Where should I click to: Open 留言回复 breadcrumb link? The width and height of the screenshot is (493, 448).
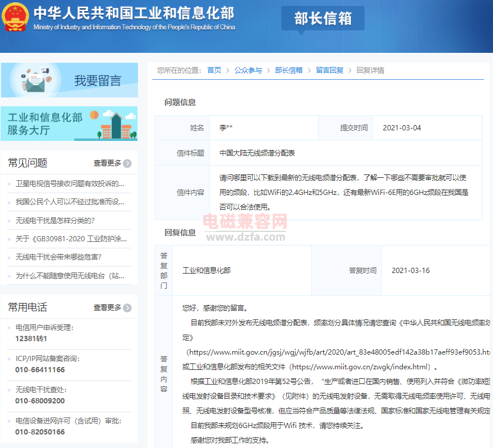330,70
